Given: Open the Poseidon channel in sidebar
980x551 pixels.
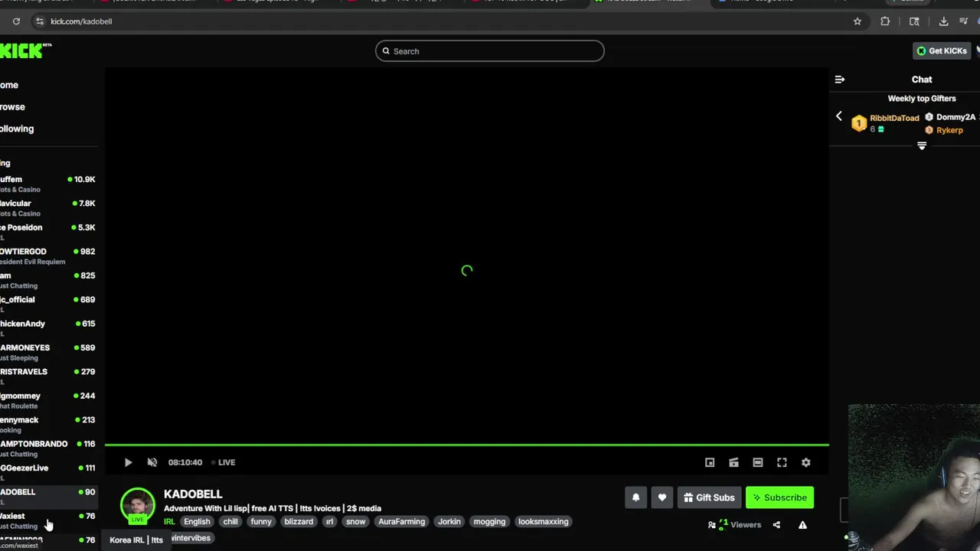Looking at the screenshot, I should click(x=47, y=232).
